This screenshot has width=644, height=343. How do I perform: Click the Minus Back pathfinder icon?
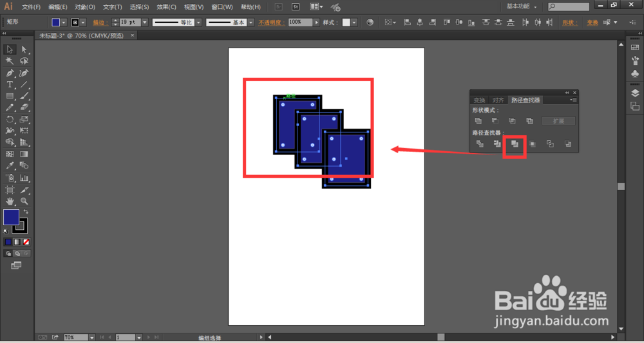[567, 144]
